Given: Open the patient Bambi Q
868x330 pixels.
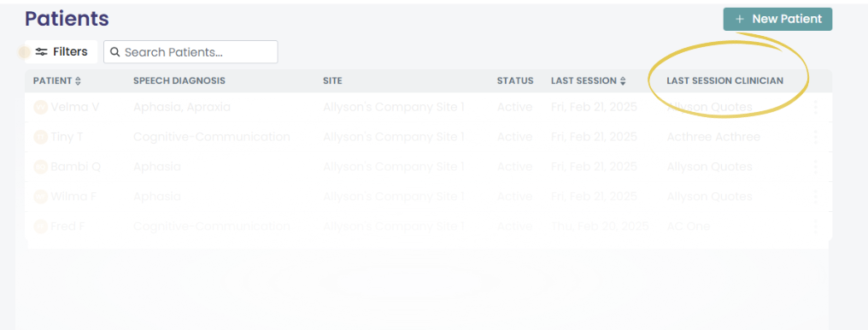Looking at the screenshot, I should tap(75, 167).
